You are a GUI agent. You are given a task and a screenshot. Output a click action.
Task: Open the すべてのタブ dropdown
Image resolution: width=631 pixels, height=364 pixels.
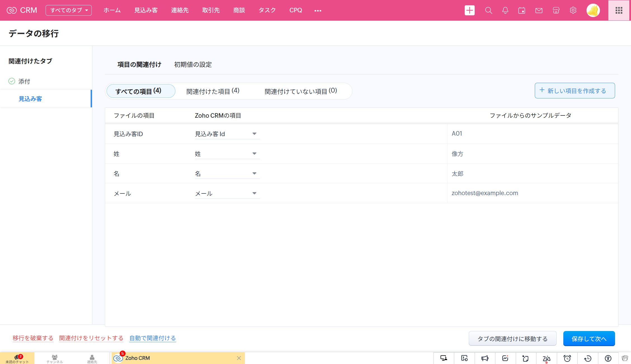69,10
